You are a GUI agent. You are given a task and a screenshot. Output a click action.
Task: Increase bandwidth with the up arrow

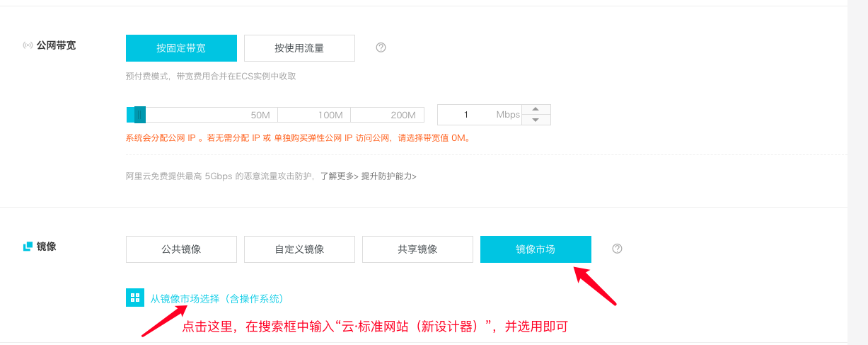click(x=536, y=109)
